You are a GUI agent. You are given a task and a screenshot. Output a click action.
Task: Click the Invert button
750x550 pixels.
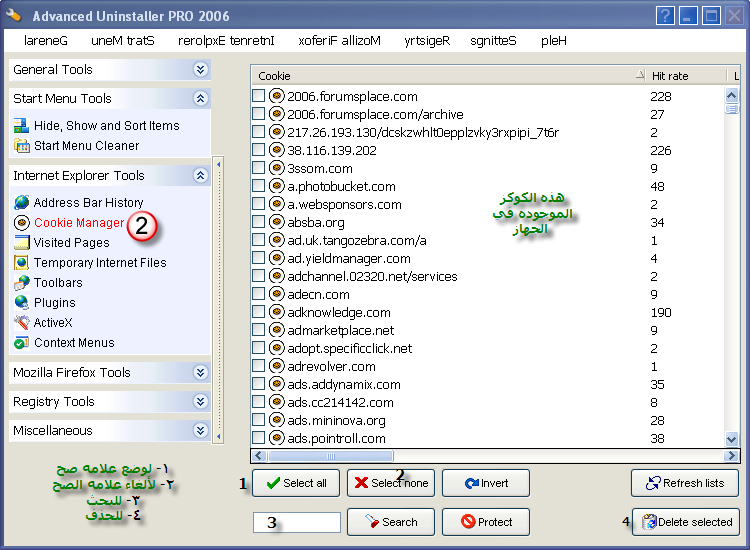[486, 483]
